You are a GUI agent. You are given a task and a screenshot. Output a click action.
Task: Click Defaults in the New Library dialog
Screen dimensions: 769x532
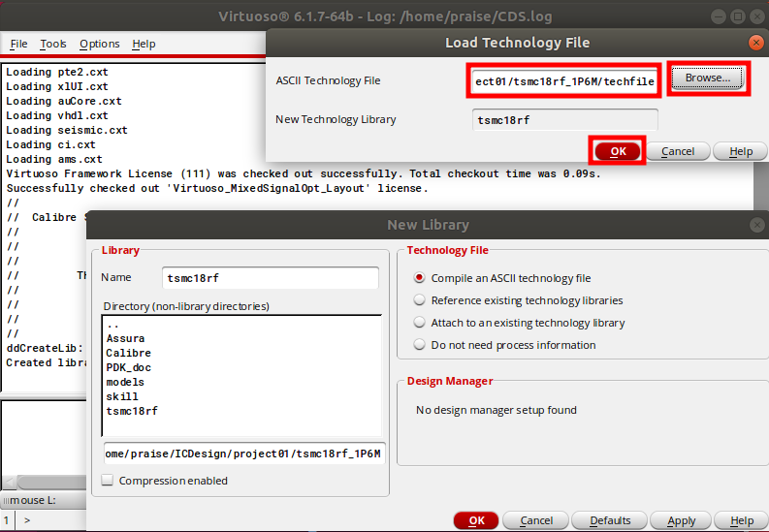[610, 520]
